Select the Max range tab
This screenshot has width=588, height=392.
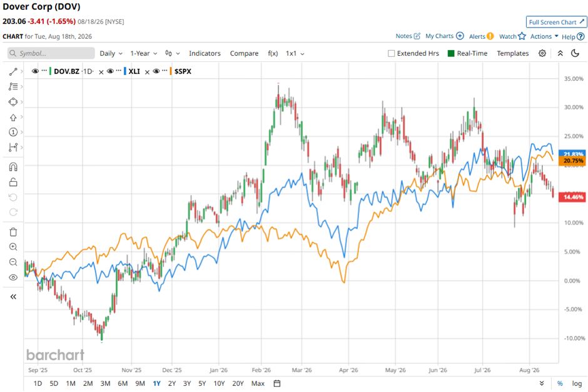pyautogui.click(x=258, y=383)
